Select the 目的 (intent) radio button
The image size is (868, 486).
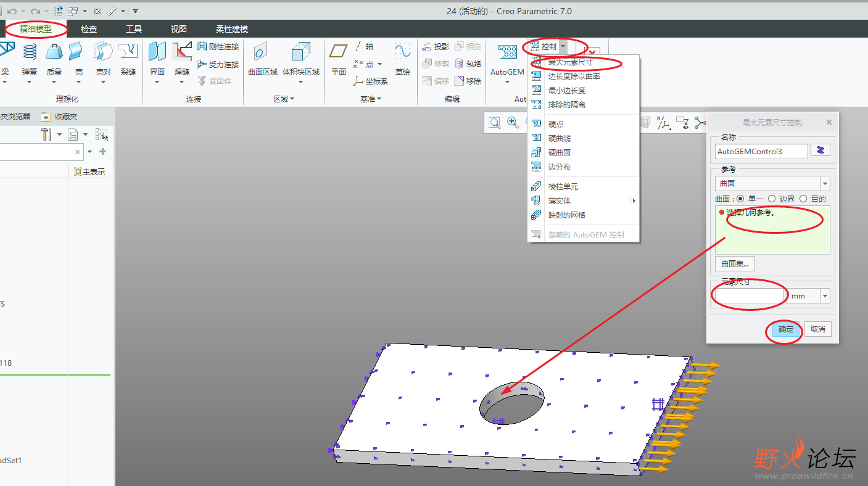[x=803, y=199]
